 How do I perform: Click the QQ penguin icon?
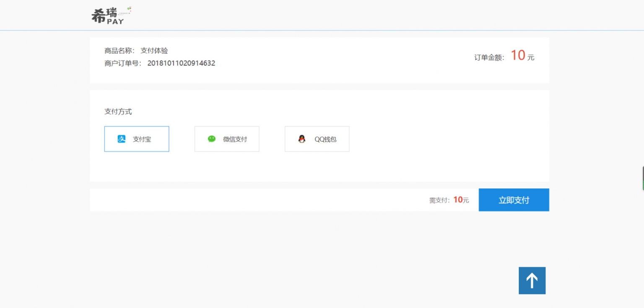pyautogui.click(x=302, y=139)
